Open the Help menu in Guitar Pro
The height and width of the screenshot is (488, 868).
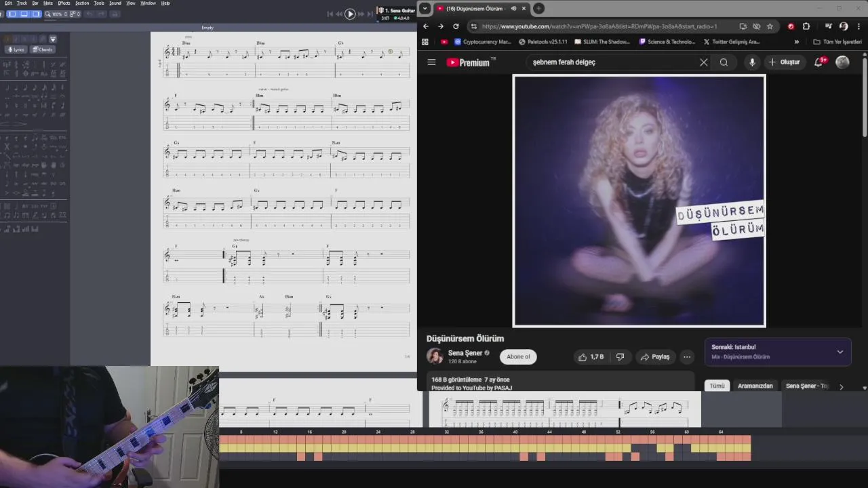[x=165, y=3]
